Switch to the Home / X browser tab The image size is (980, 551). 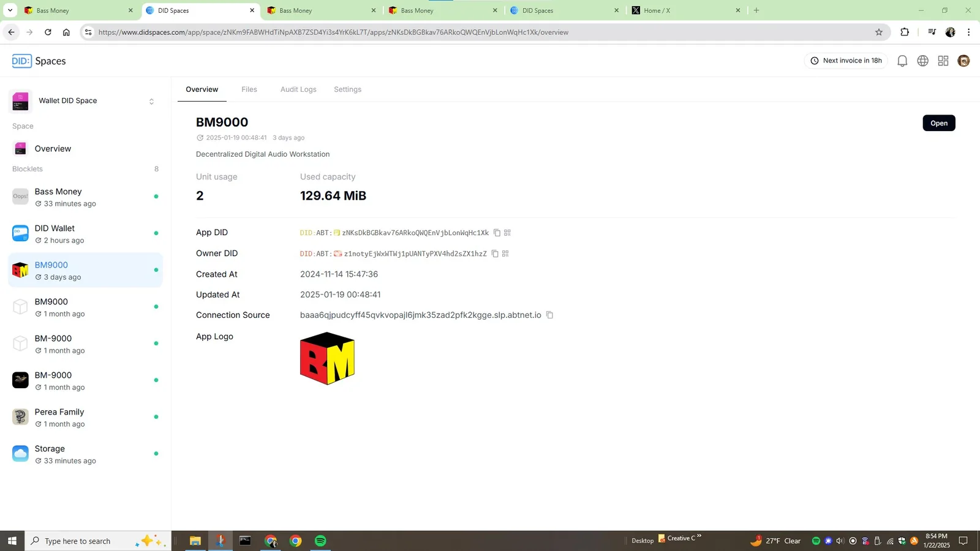(x=687, y=10)
